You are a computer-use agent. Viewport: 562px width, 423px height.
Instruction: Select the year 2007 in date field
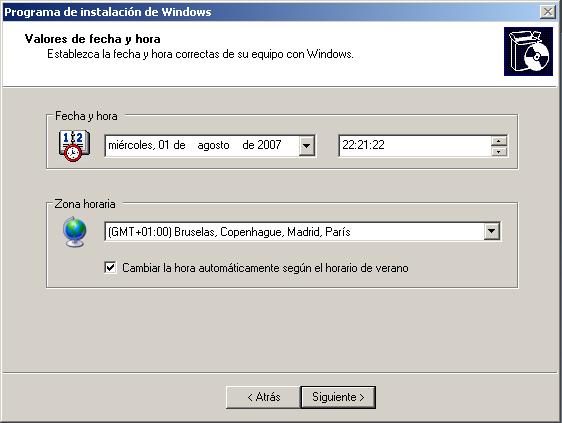click(269, 145)
